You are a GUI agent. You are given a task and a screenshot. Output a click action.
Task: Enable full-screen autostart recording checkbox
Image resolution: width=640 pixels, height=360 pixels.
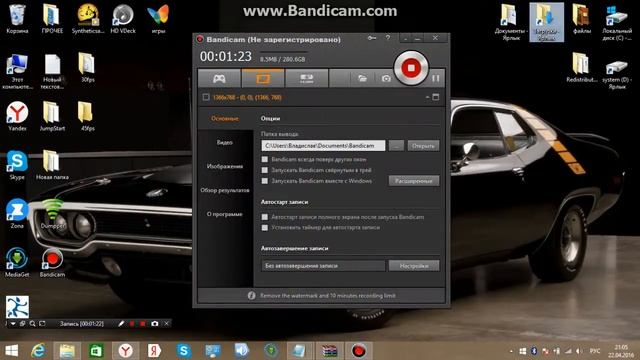tap(264, 217)
